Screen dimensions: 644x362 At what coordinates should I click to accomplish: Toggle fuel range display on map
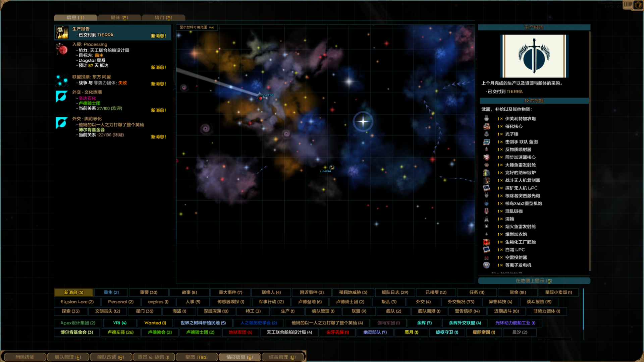click(x=197, y=27)
